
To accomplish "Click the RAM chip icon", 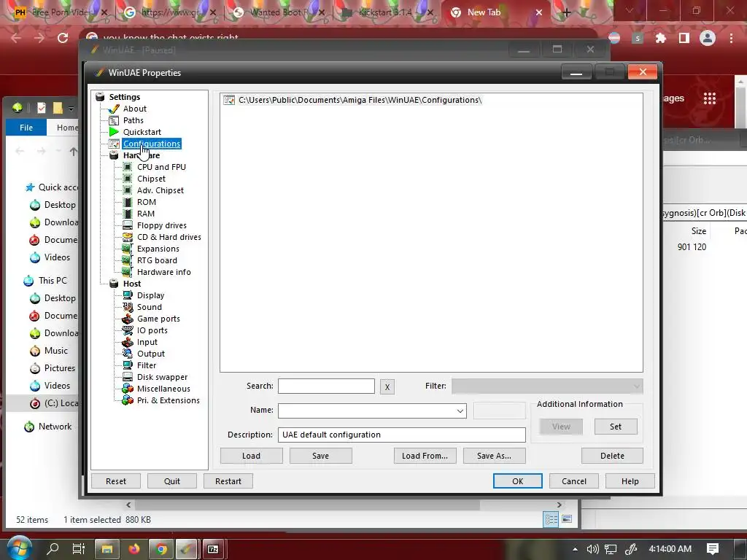I will 128,214.
